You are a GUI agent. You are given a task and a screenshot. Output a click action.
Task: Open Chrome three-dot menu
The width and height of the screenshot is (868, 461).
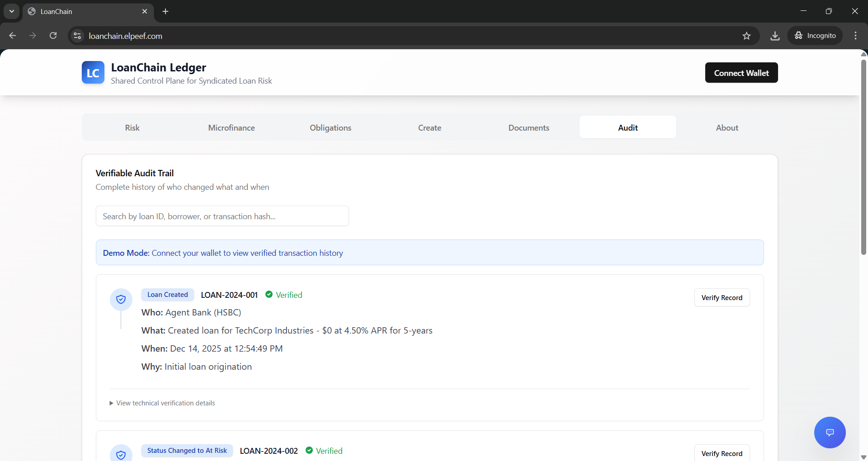[x=855, y=36]
